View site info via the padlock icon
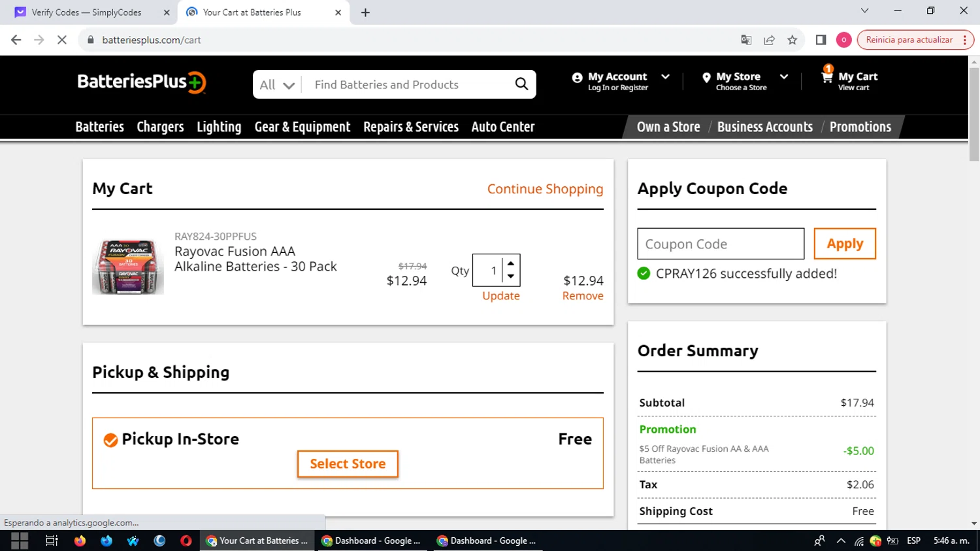Screen dimensions: 980x551 pos(90,40)
